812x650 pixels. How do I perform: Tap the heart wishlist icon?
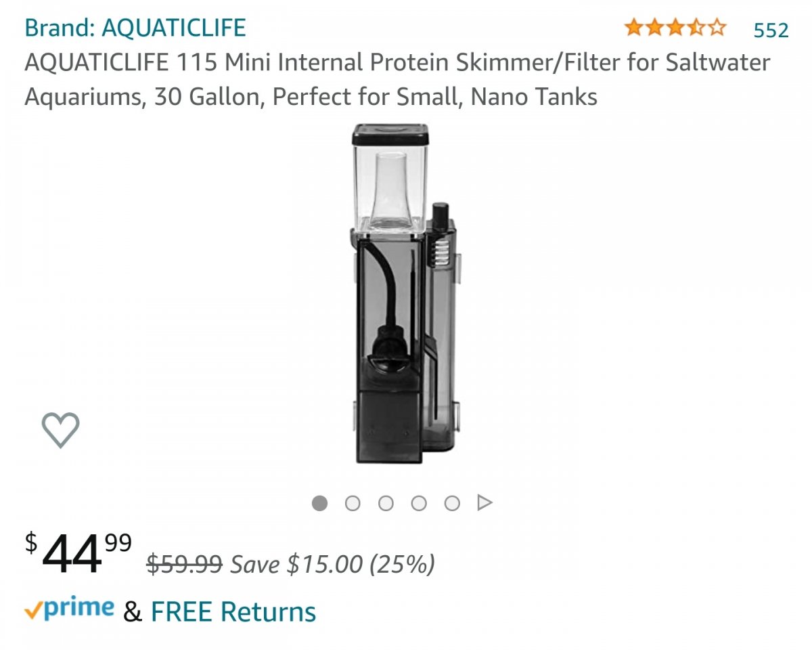tap(60, 430)
